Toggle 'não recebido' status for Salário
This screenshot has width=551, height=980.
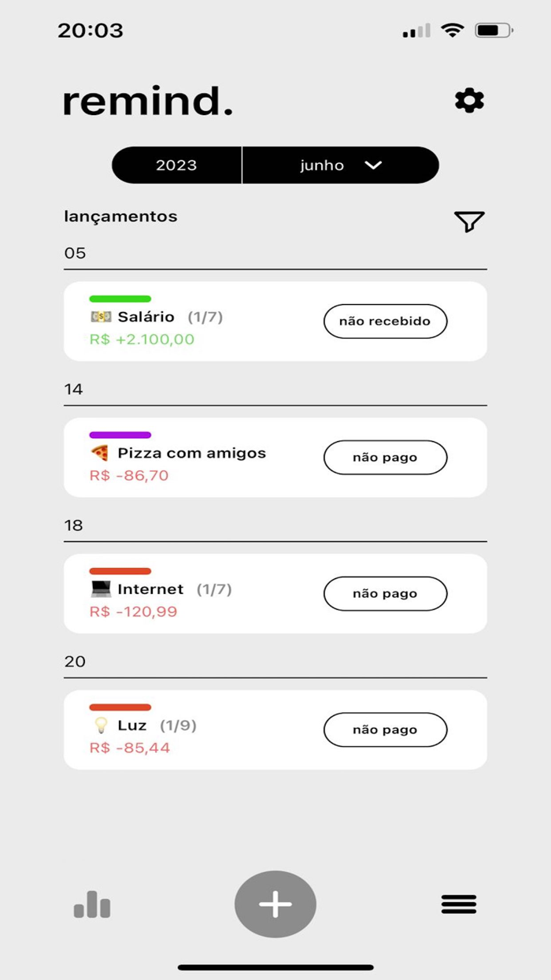(385, 321)
